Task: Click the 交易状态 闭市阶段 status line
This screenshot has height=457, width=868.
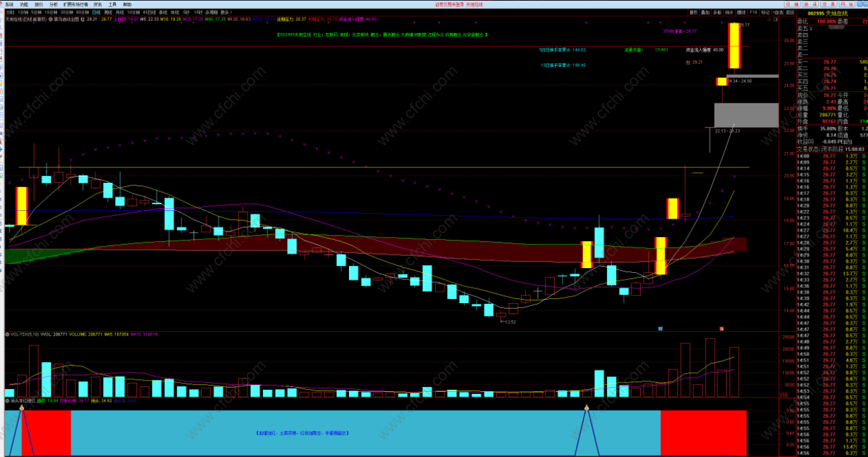Action: coord(832,149)
